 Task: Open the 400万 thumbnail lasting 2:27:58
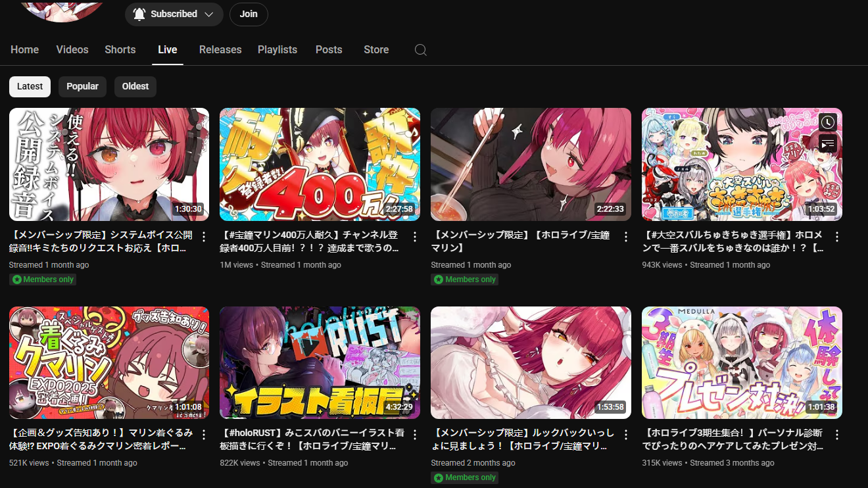(x=320, y=164)
